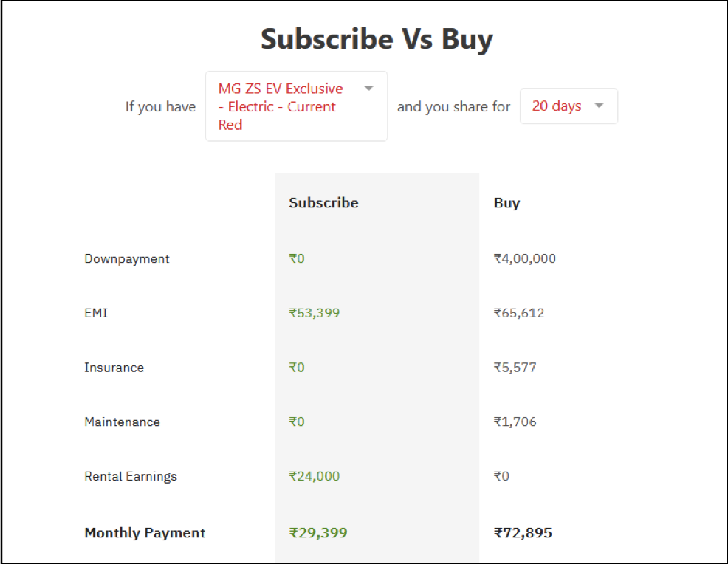
Task: Click Subscribe maintenance value ₹0
Action: click(297, 422)
